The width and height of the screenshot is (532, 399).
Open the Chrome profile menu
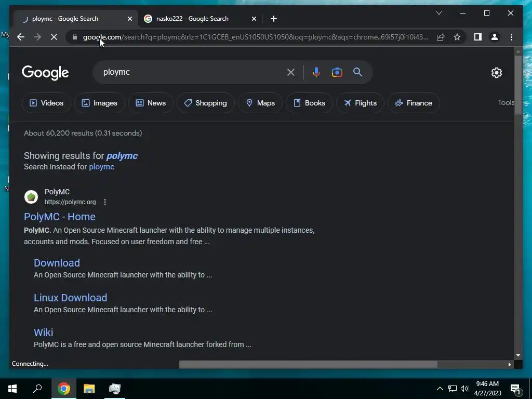[495, 37]
